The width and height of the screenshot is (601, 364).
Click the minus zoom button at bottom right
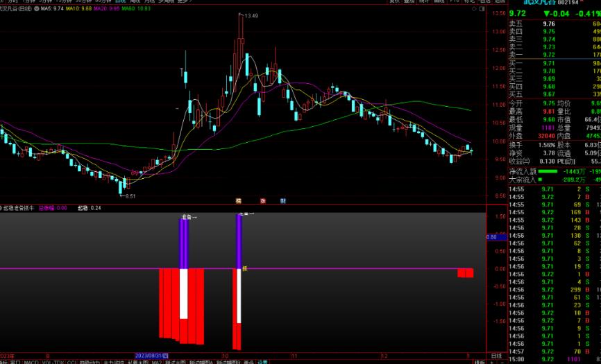502,362
